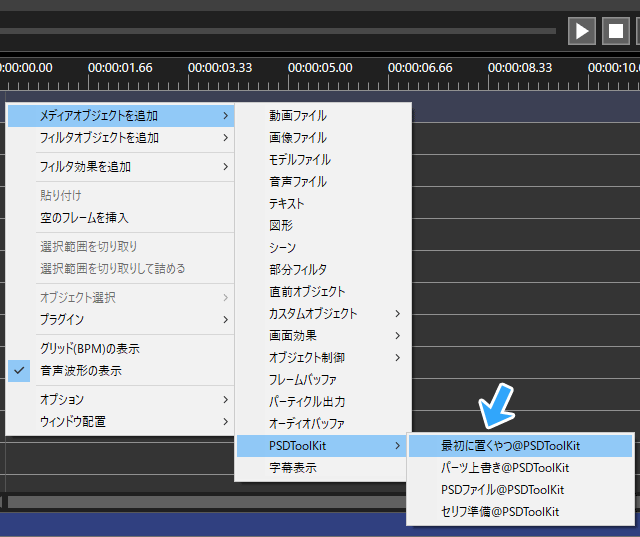
Task: Add a 動画ファイル media object
Action: click(x=298, y=116)
